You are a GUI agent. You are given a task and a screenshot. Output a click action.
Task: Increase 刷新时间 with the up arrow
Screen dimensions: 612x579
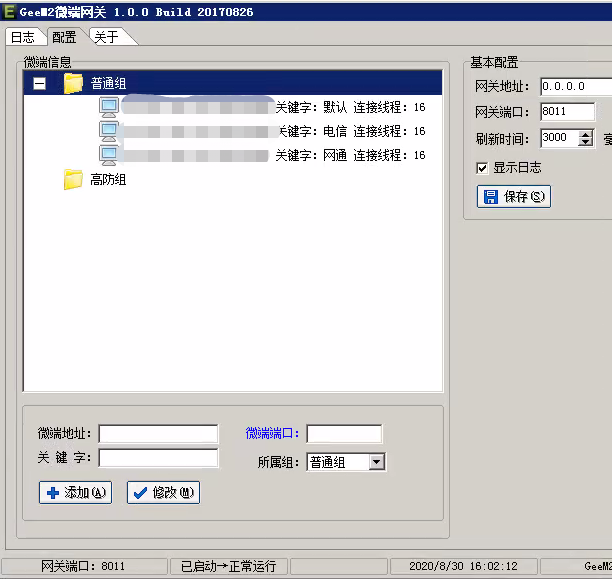[586, 134]
